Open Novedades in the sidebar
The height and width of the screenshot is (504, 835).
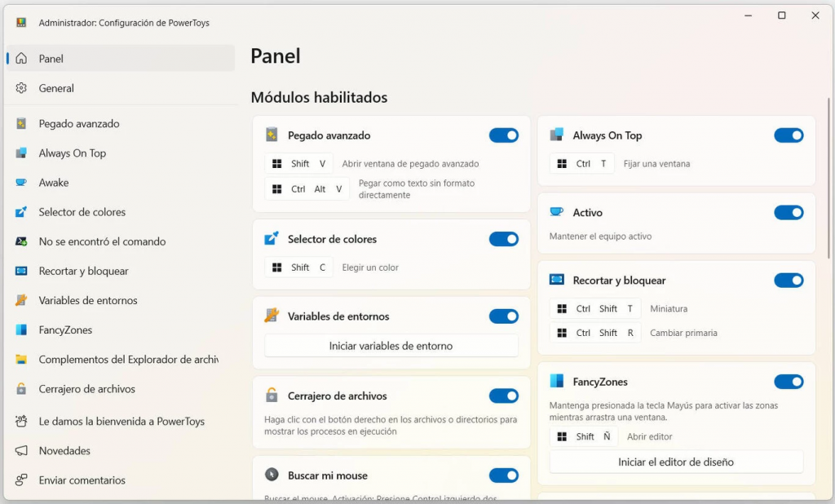tap(64, 451)
